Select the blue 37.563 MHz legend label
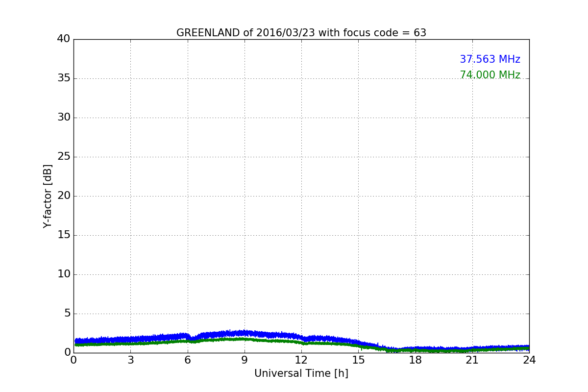This screenshot has width=588, height=392. click(x=490, y=59)
